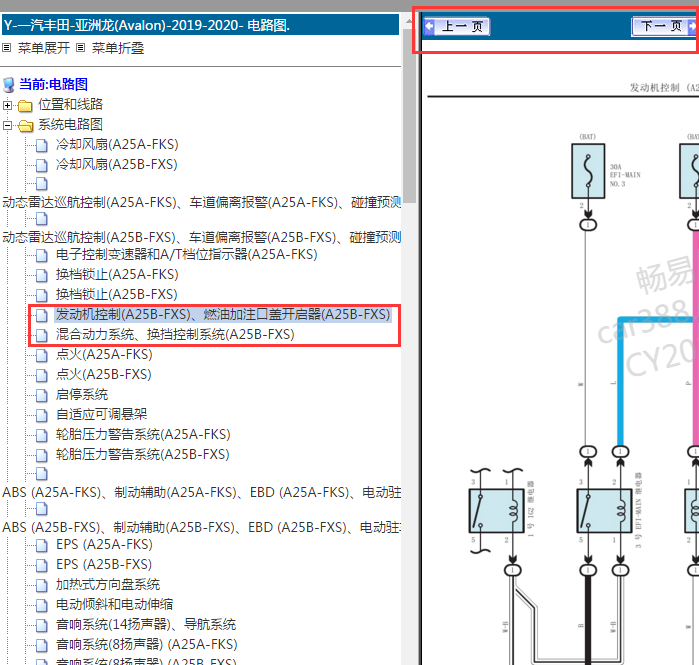Expand the 位置和线路 folder node
The image size is (699, 665).
click(x=7, y=106)
